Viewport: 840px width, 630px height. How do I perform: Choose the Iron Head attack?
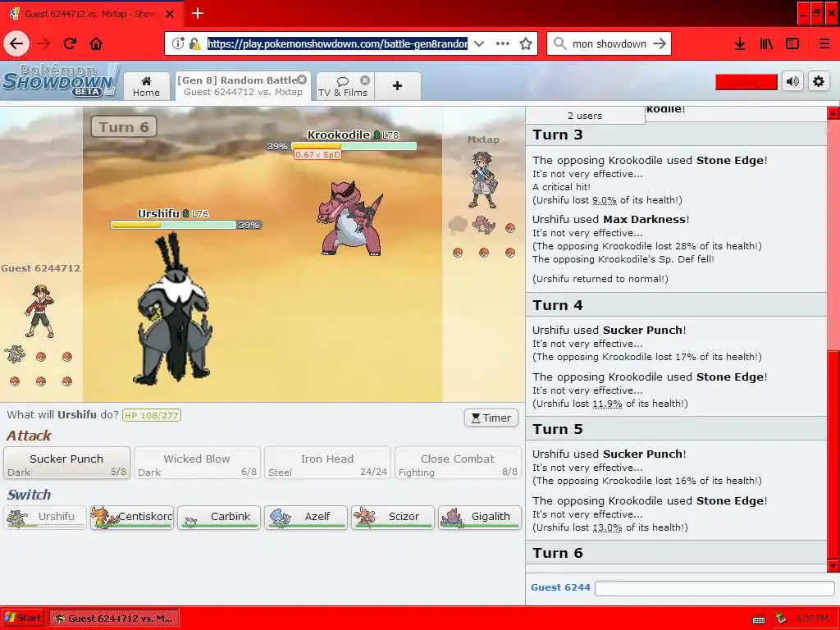tap(327, 463)
